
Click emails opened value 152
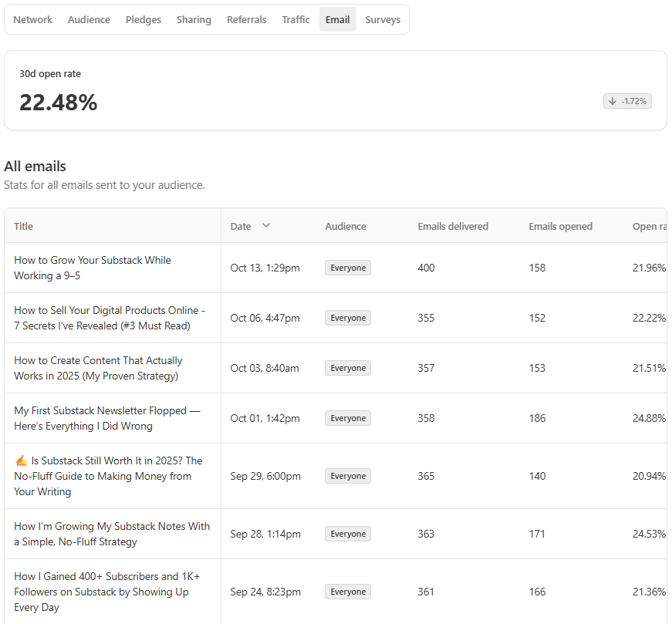pyautogui.click(x=537, y=318)
